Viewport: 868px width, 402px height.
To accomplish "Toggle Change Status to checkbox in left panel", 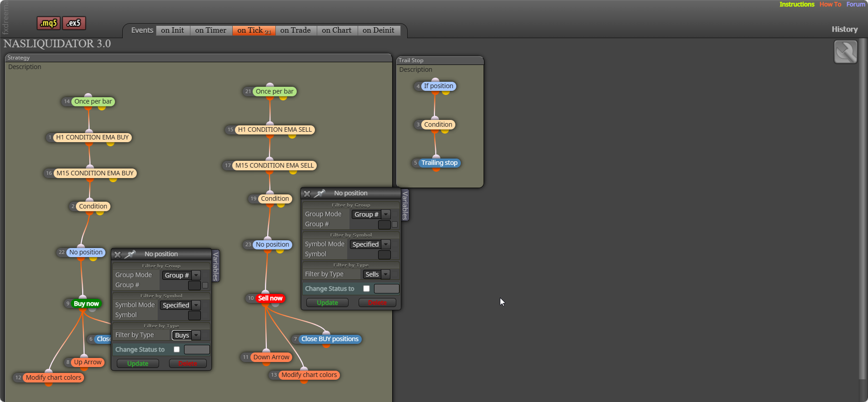I will coord(177,349).
